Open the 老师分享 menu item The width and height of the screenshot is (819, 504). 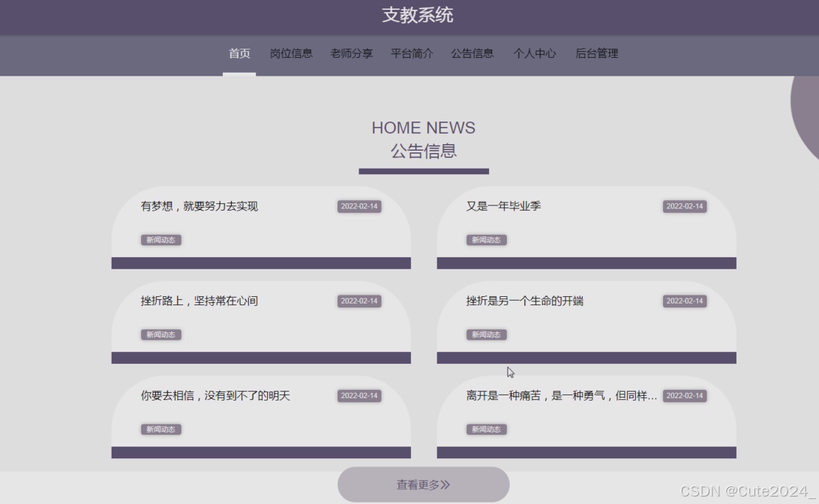tap(352, 54)
